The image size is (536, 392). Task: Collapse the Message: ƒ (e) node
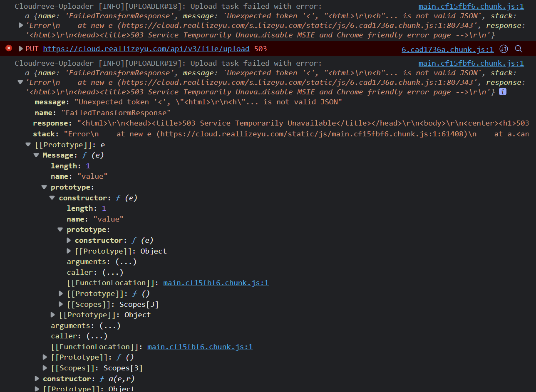coord(37,155)
